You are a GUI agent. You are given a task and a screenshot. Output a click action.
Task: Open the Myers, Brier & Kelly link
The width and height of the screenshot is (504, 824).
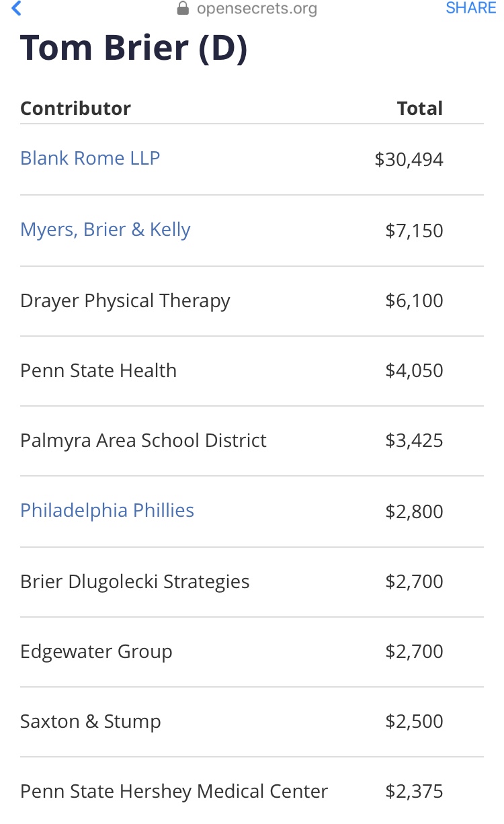(x=106, y=230)
